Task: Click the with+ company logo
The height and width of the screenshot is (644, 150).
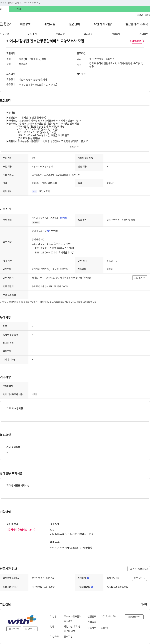Action: 22,620
